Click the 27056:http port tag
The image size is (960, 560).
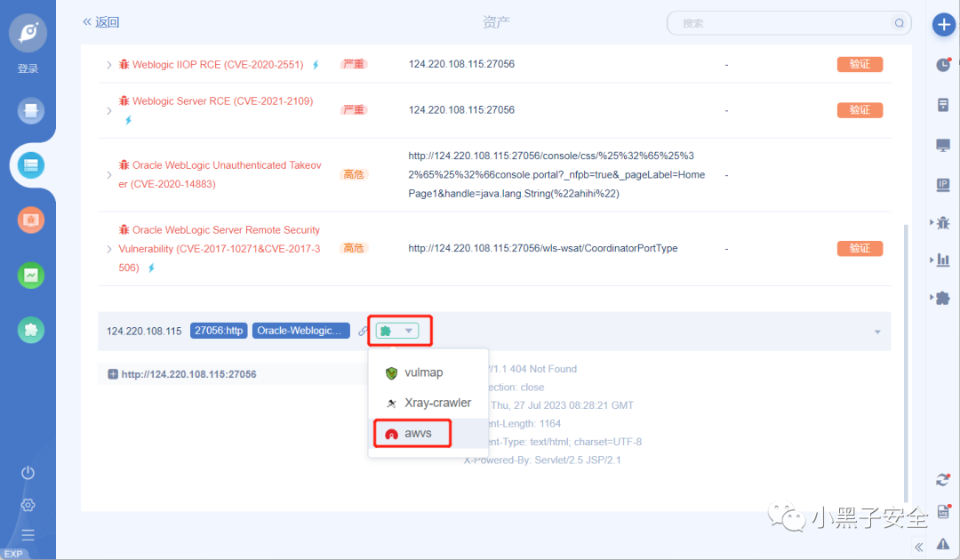coord(219,331)
